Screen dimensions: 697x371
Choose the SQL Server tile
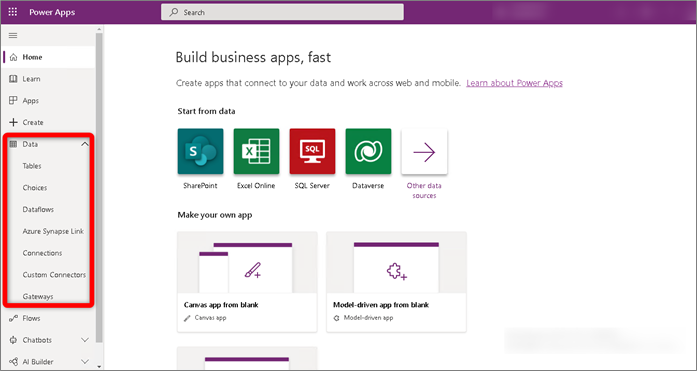click(x=312, y=152)
